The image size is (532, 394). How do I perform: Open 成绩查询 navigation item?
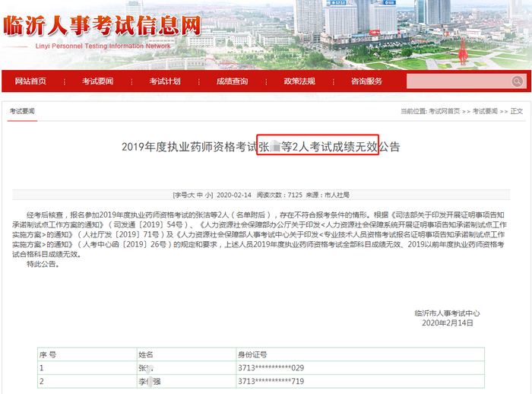pyautogui.click(x=232, y=81)
